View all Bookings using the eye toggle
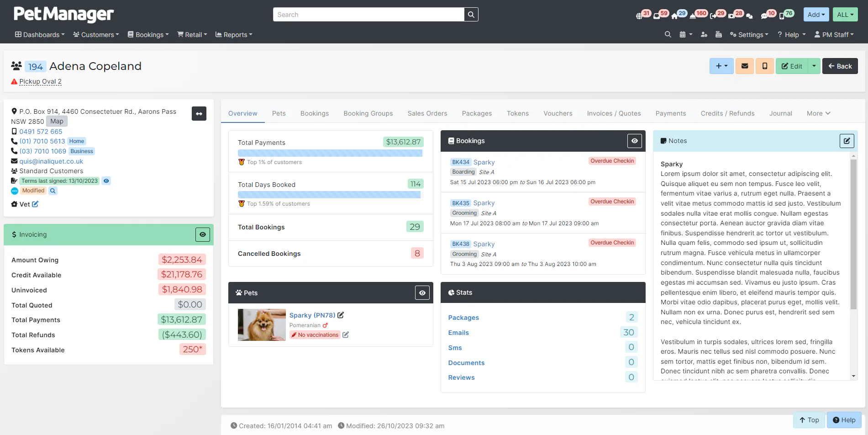 click(634, 141)
